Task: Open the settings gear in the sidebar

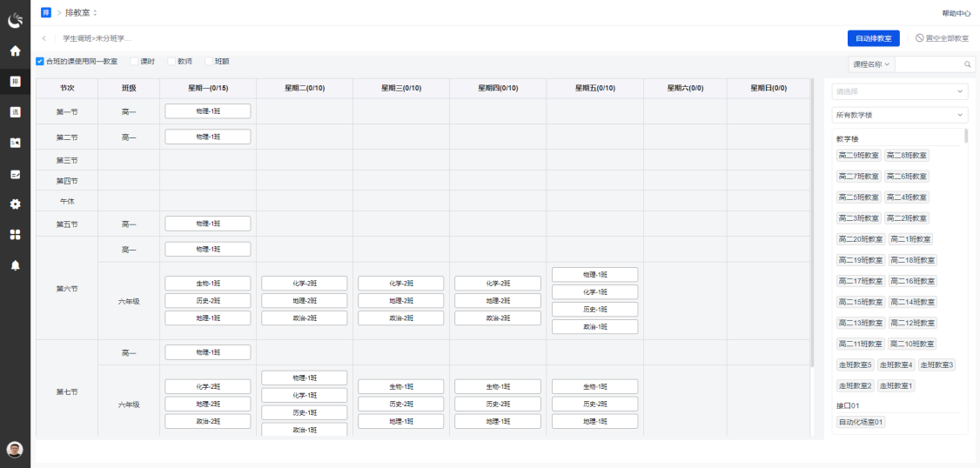Action: (x=15, y=204)
